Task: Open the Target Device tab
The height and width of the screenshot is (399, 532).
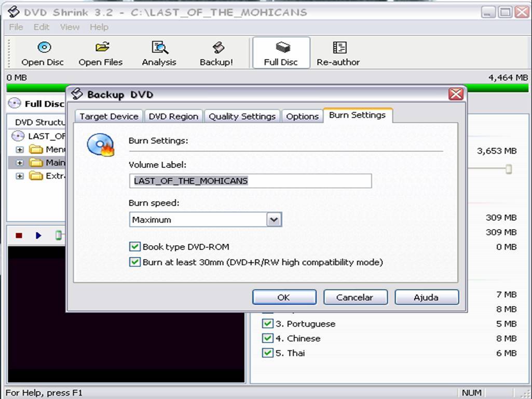Action: 109,116
